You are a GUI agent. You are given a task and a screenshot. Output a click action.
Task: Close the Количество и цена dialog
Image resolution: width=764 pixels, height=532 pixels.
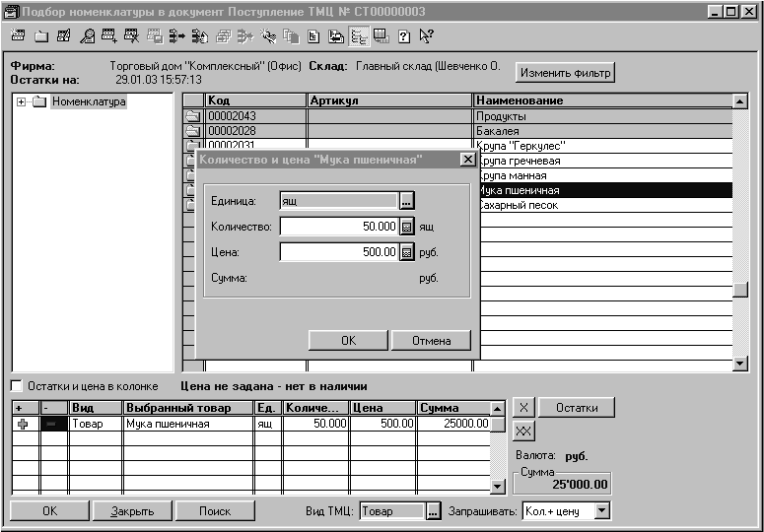tap(467, 160)
